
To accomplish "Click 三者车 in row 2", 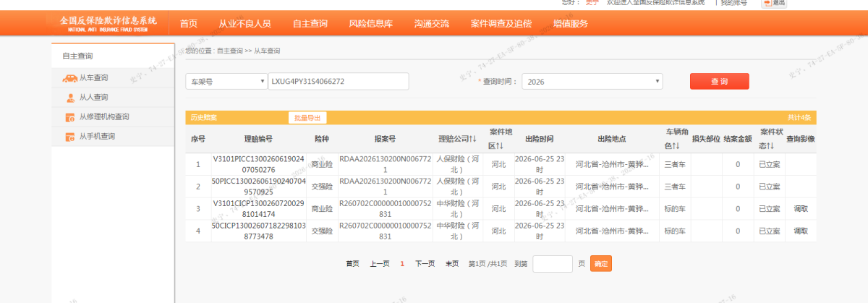I will pos(675,187).
